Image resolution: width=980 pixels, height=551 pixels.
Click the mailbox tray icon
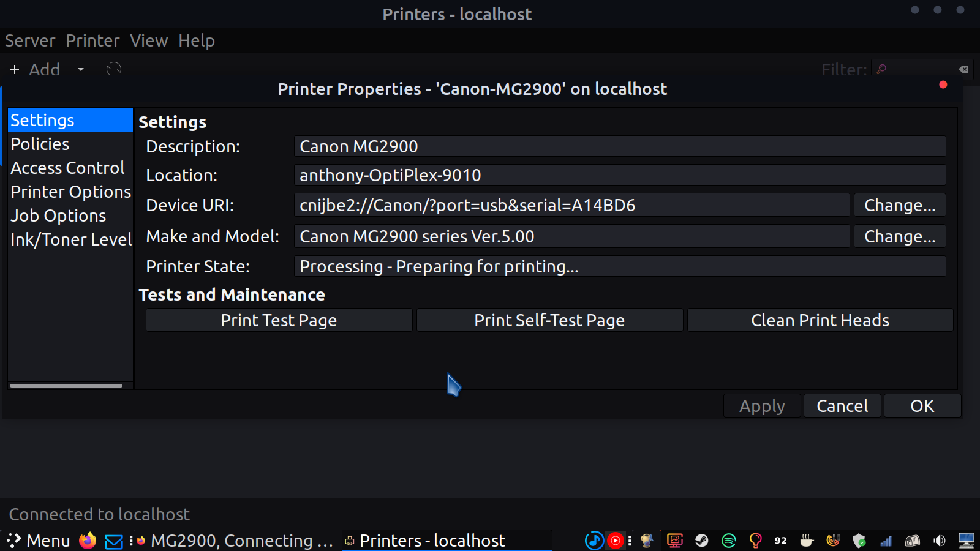(x=913, y=541)
